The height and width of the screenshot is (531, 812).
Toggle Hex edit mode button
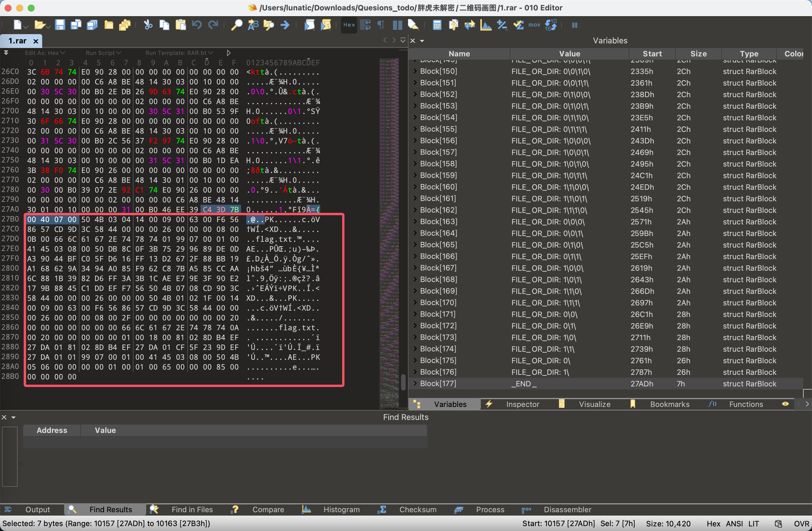pos(349,25)
